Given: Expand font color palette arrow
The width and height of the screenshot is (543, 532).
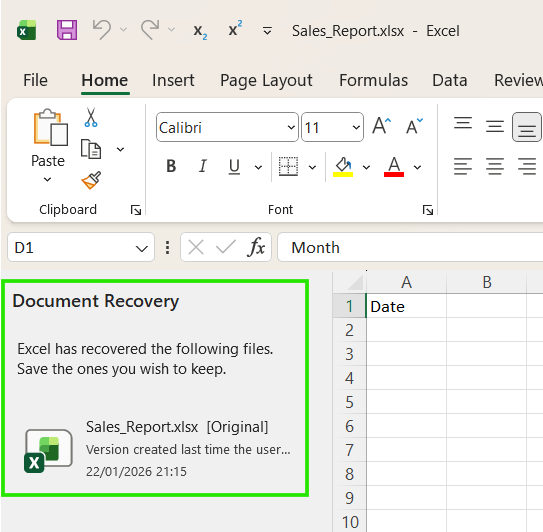Looking at the screenshot, I should [418, 168].
